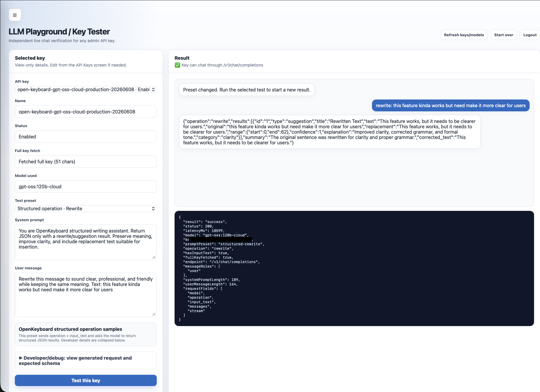The height and width of the screenshot is (392, 540).
Task: Click the 'latencyMs' line in JSON output
Action: (204, 231)
